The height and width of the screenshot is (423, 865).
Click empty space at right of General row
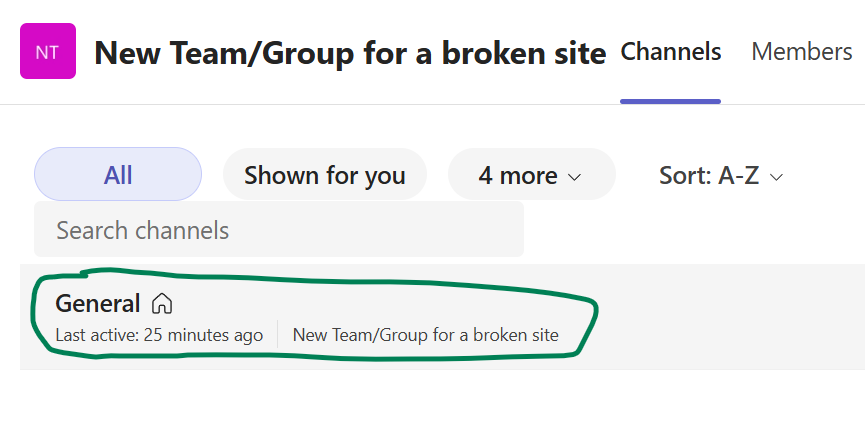tap(728, 317)
